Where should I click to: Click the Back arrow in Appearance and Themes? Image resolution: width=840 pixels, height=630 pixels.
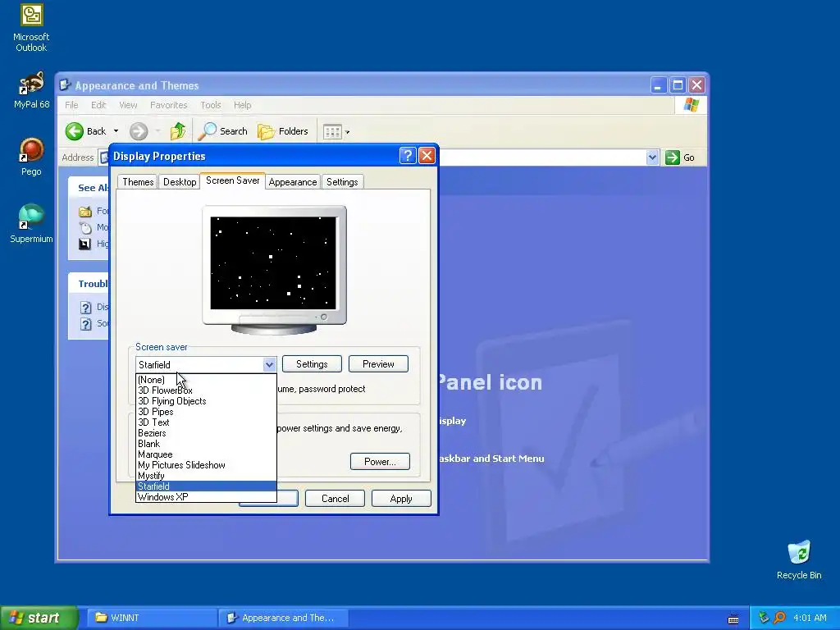(75, 131)
